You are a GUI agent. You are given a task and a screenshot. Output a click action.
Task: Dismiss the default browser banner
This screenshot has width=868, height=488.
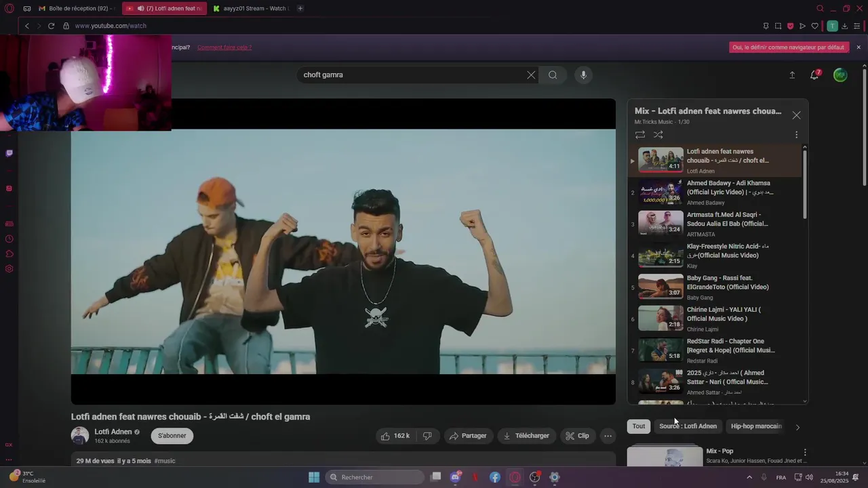tap(859, 47)
